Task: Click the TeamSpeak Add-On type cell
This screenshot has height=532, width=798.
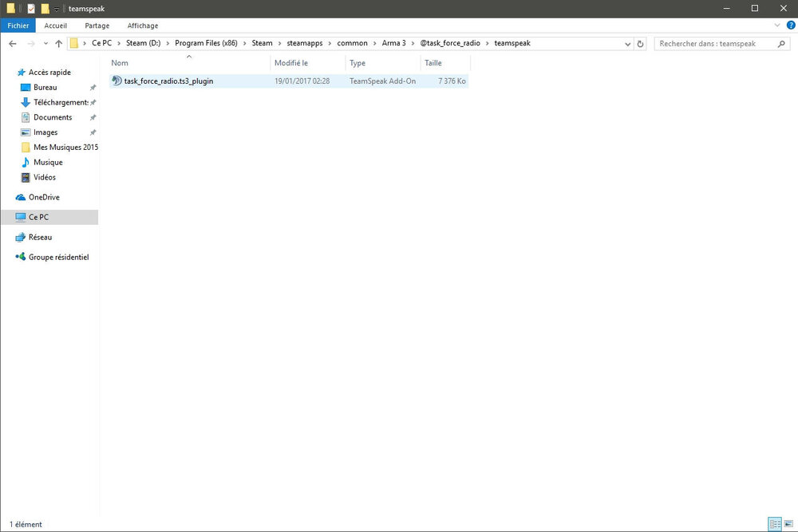Action: pos(383,81)
